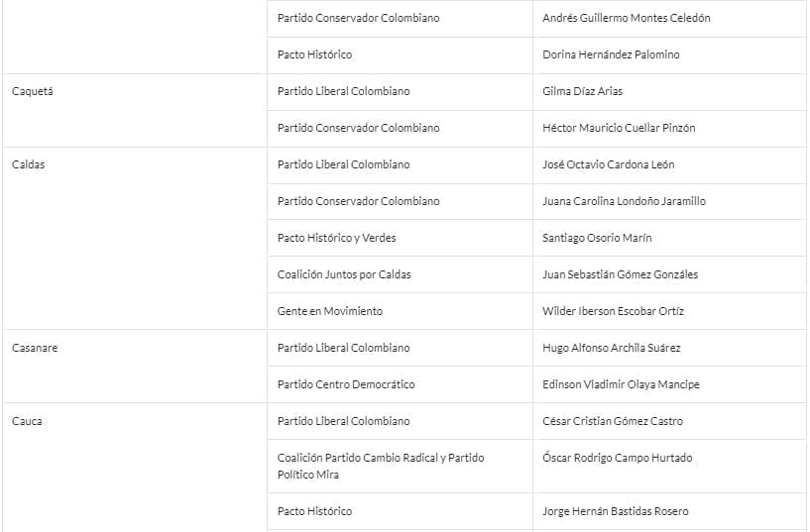Select the Caldas department cell
Screen dimensions: 810x532
(29, 164)
